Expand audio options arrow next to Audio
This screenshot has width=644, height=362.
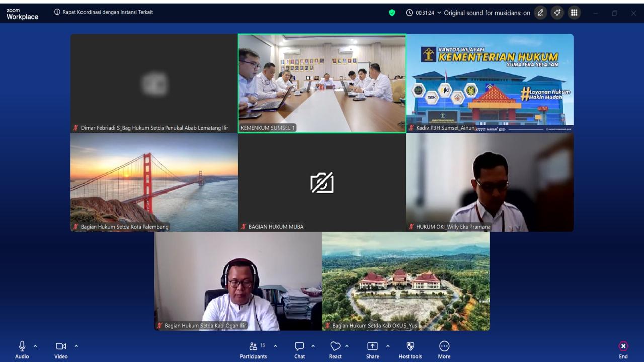pos(35,346)
